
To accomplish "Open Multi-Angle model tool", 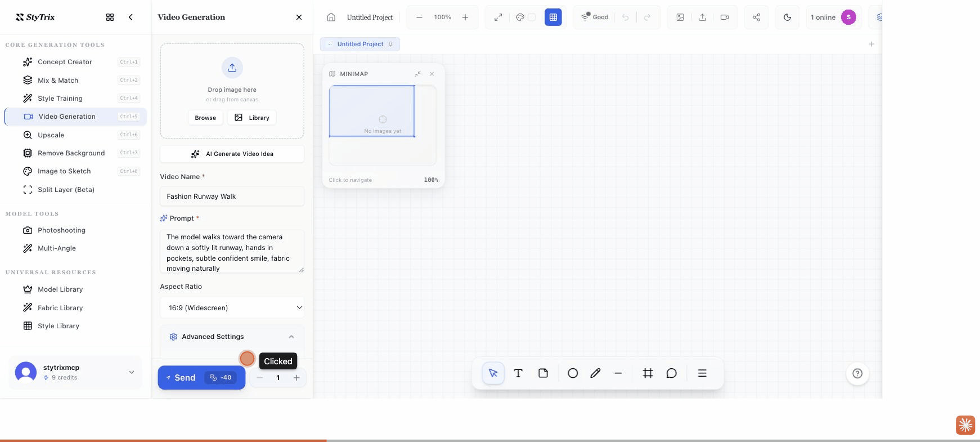I will [x=75, y=248].
